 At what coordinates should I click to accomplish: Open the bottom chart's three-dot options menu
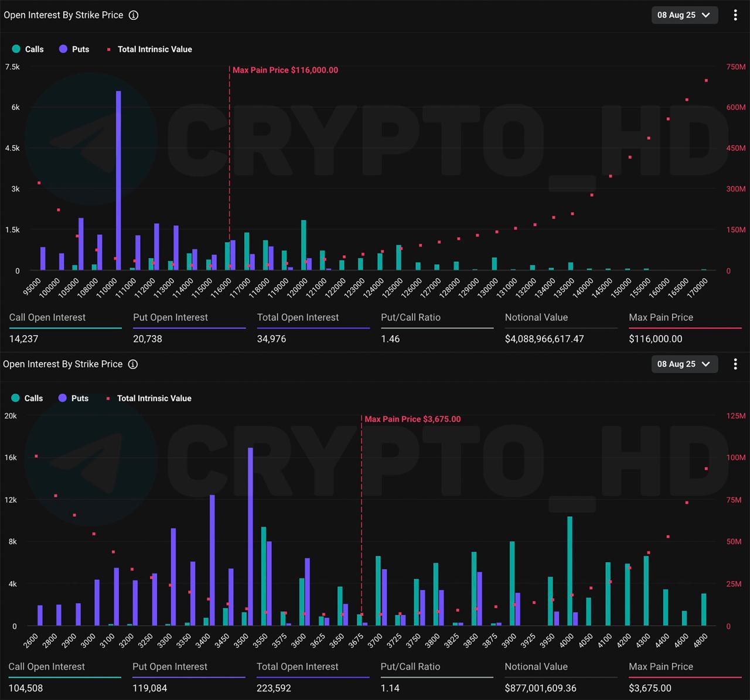[735, 364]
